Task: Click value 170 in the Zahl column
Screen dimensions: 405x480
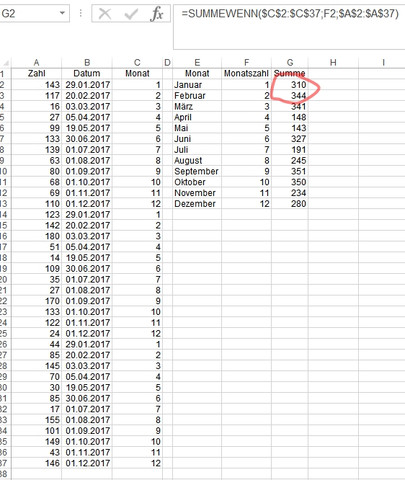Action: tap(36, 301)
